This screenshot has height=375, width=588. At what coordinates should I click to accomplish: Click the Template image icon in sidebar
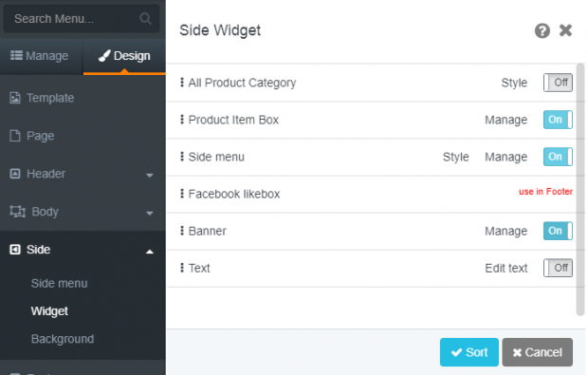[15, 98]
